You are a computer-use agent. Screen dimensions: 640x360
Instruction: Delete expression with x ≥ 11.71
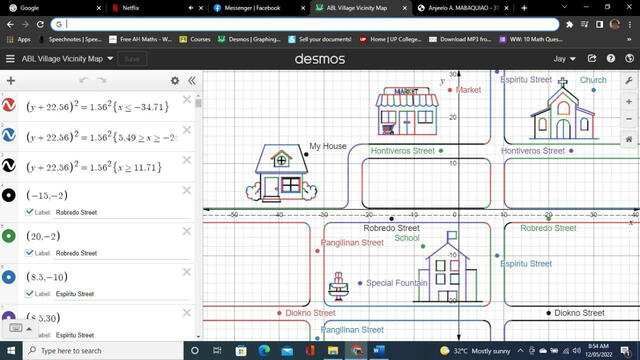pos(187,160)
